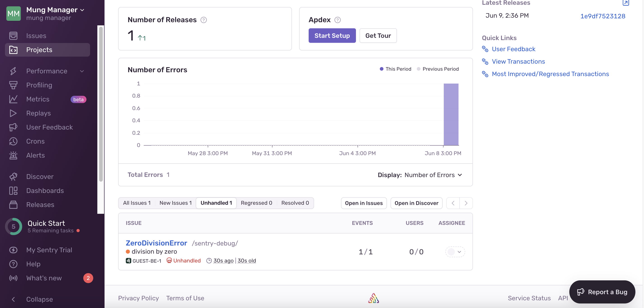Open the ZeroDivisionError issue link
The image size is (644, 308).
click(156, 243)
